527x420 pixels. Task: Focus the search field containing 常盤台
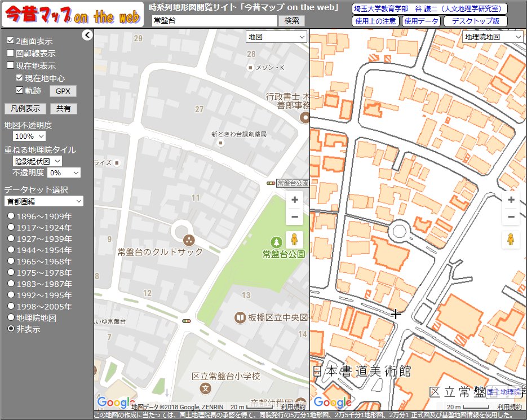pos(214,20)
